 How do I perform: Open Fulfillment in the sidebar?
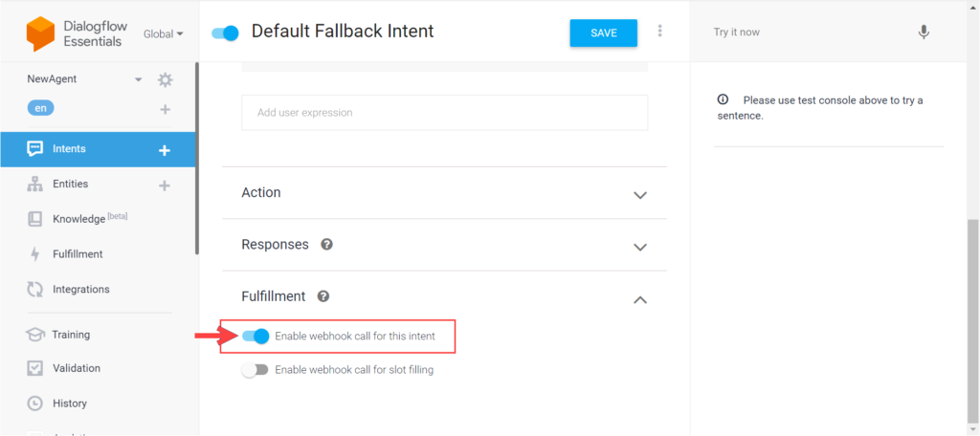(x=78, y=254)
